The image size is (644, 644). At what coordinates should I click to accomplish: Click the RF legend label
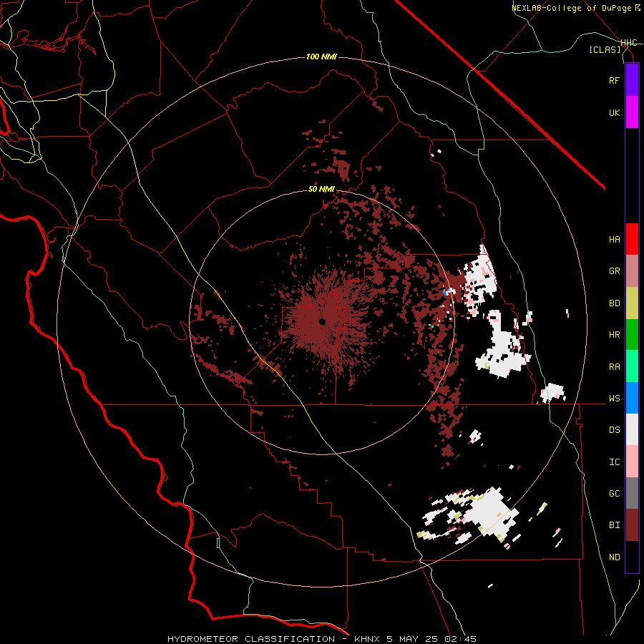[x=614, y=80]
